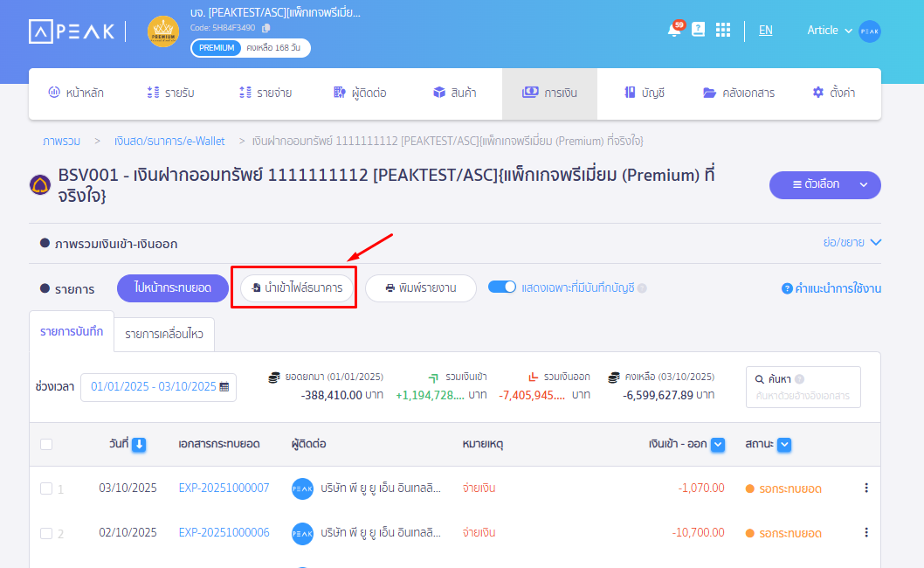Click the search by reference input field

click(x=803, y=396)
